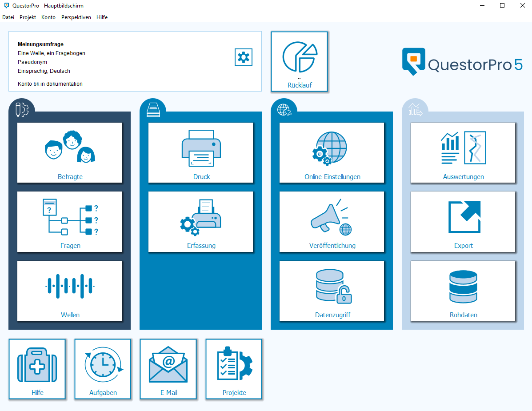Open Online-Einstellungen globe tile
This screenshot has height=411, width=532.
332,152
